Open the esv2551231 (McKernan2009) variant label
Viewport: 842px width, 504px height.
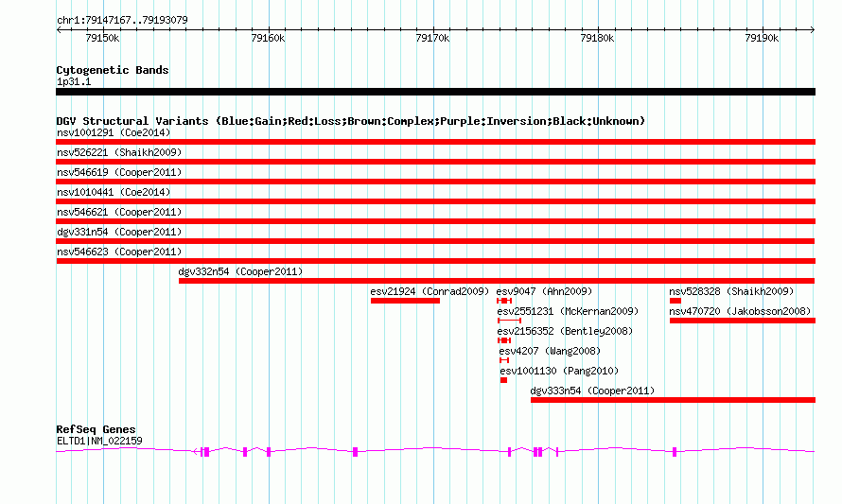[x=568, y=311]
